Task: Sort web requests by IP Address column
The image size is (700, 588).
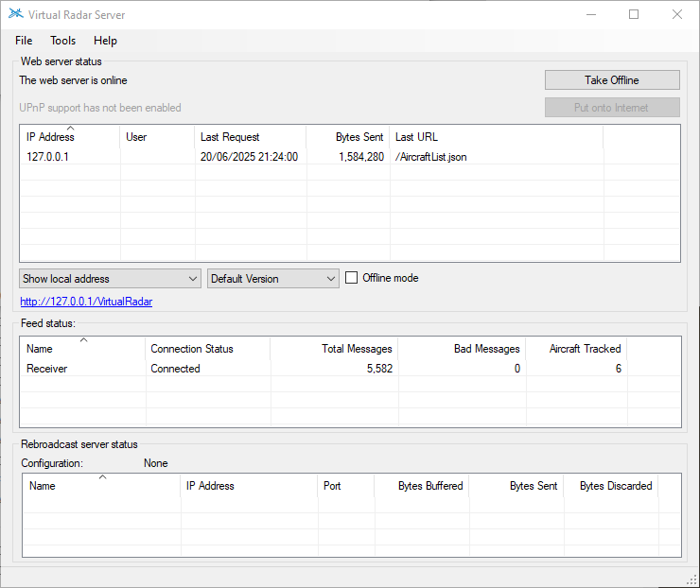Action: 70,137
